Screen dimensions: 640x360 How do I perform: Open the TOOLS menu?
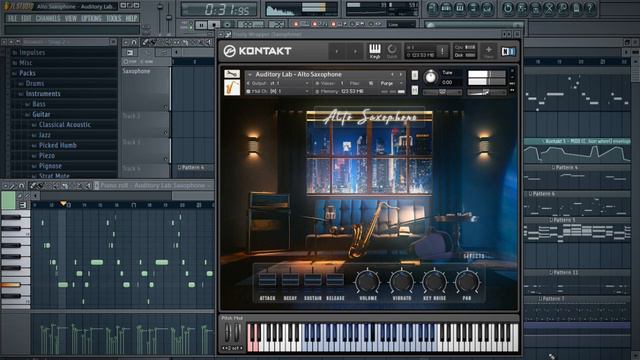(113, 18)
